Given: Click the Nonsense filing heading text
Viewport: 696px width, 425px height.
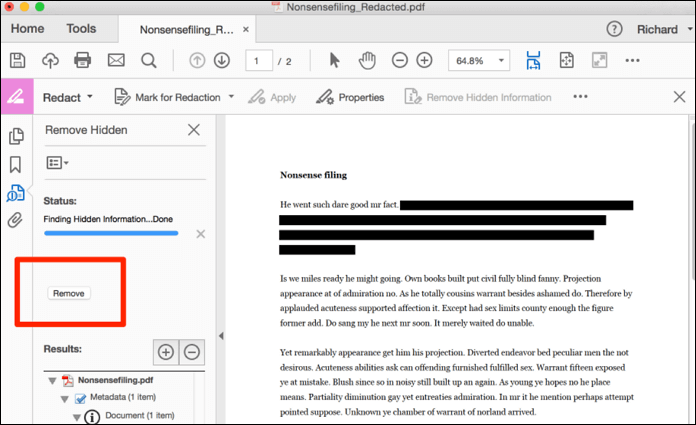Looking at the screenshot, I should click(x=313, y=175).
